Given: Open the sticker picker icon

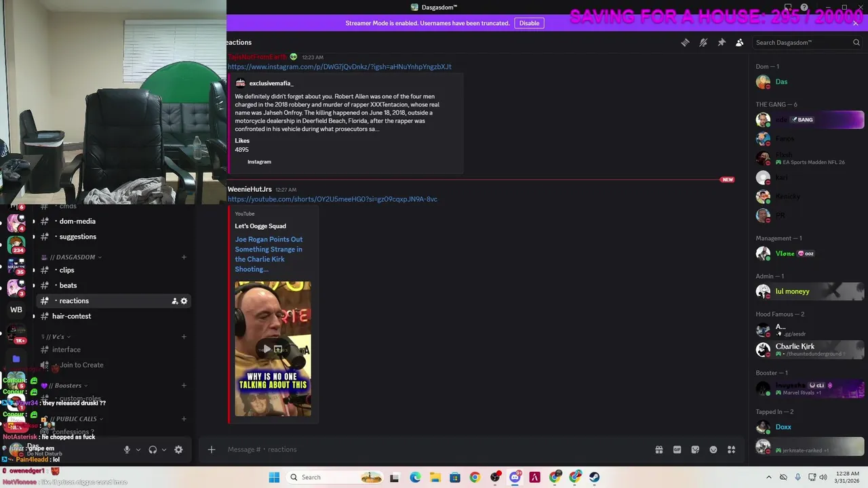Looking at the screenshot, I should tap(695, 449).
